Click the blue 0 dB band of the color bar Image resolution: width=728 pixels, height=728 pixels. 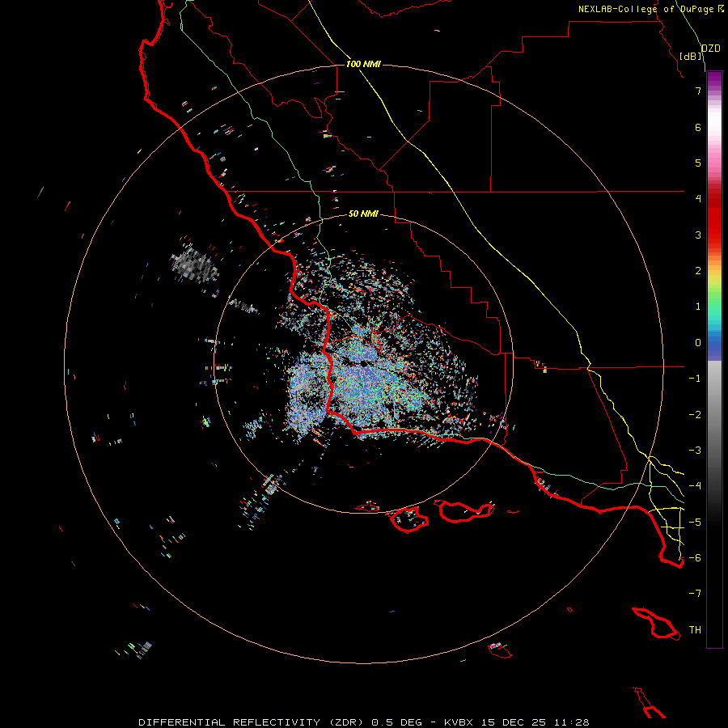click(714, 343)
